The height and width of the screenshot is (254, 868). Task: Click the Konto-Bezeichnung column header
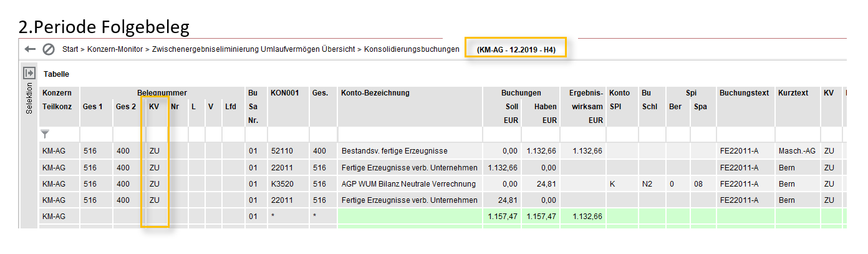pos(375,93)
